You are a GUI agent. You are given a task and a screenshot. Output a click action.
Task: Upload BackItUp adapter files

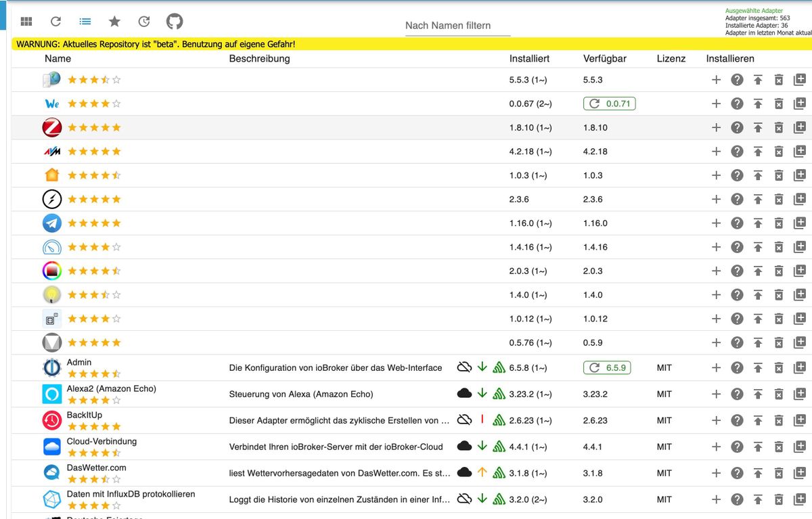(x=758, y=420)
